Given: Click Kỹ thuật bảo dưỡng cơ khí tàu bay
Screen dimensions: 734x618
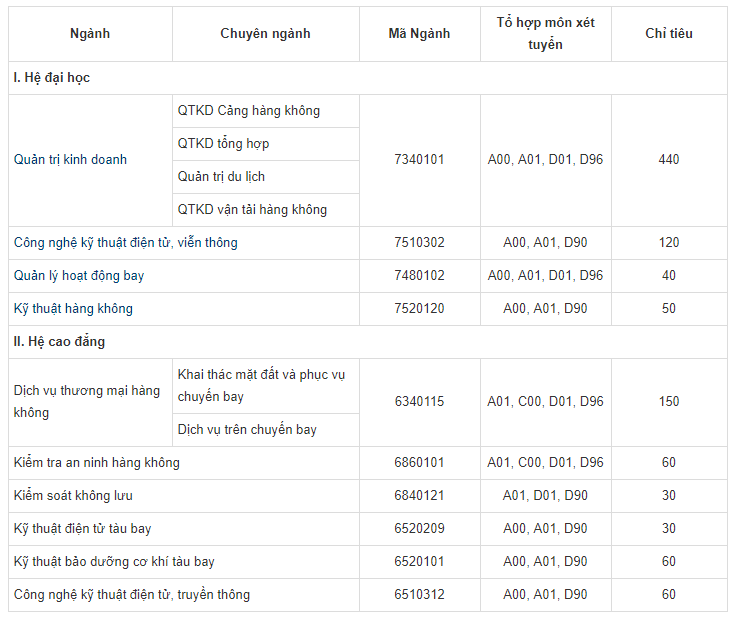Looking at the screenshot, I should point(114,562).
